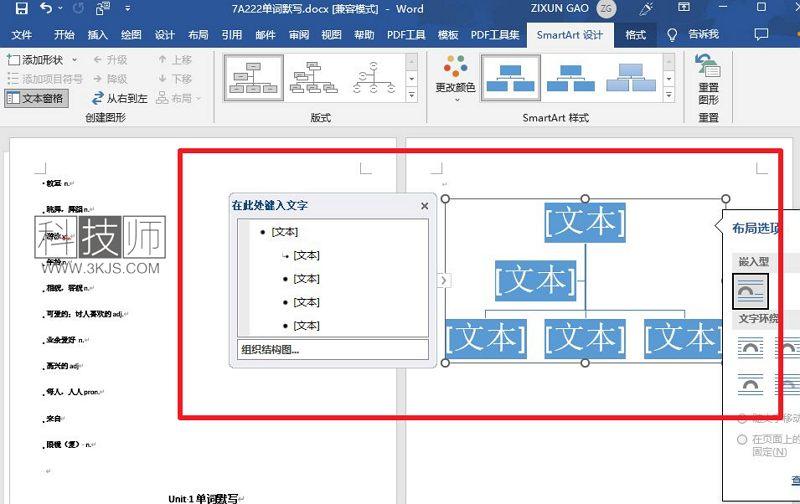Select the SmartArt 设计 tab
The height and width of the screenshot is (504, 800).
[x=570, y=35]
